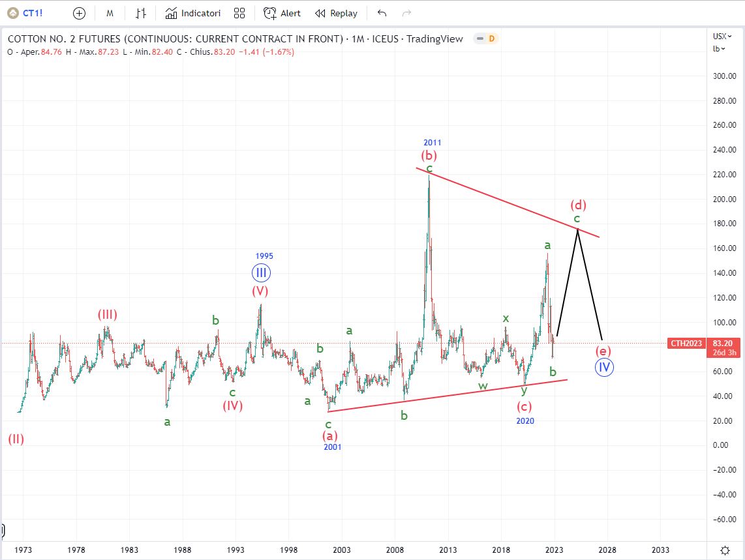Select the 2011 year annotation
The height and width of the screenshot is (560, 745).
tap(433, 143)
